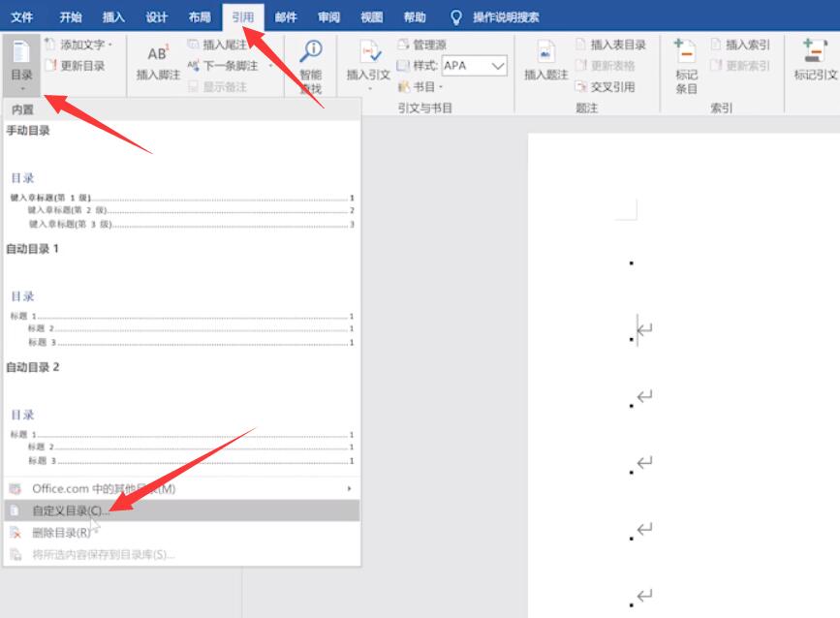Click 下一条脚注 next footnote

[223, 65]
